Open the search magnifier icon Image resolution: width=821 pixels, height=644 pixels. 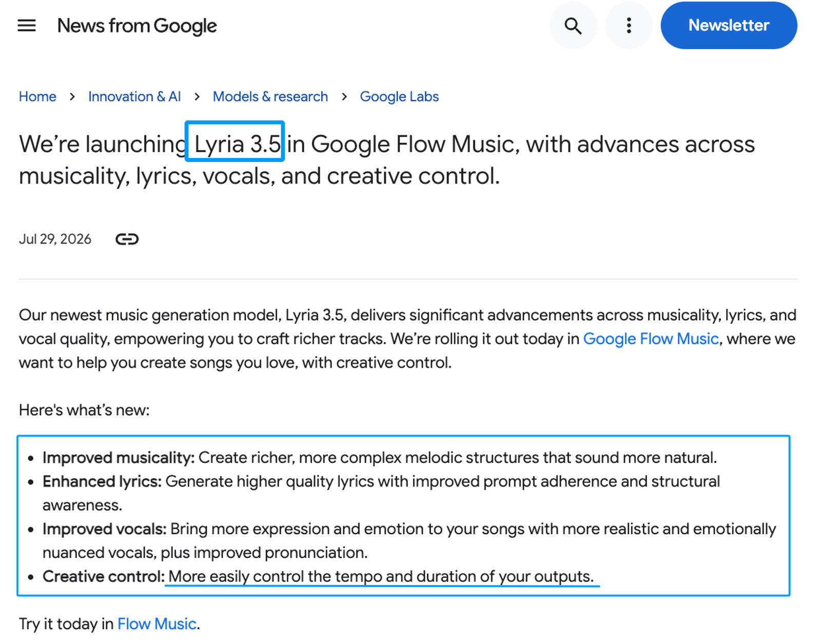(x=573, y=26)
